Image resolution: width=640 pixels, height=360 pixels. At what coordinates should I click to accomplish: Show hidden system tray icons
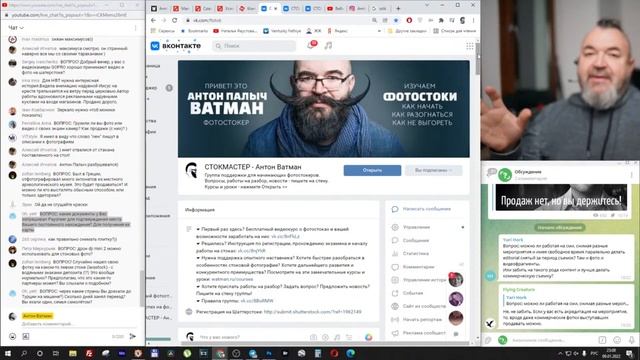pos(560,353)
